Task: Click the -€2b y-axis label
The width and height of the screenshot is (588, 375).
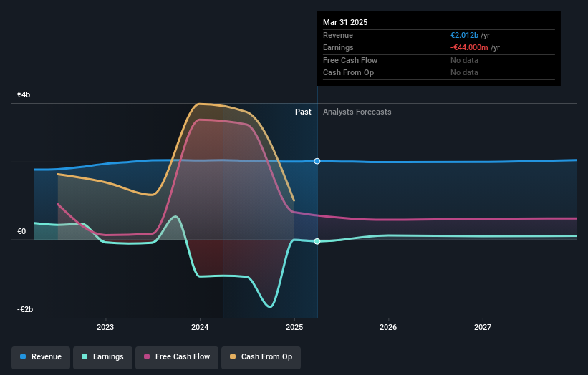Action: tap(25, 309)
